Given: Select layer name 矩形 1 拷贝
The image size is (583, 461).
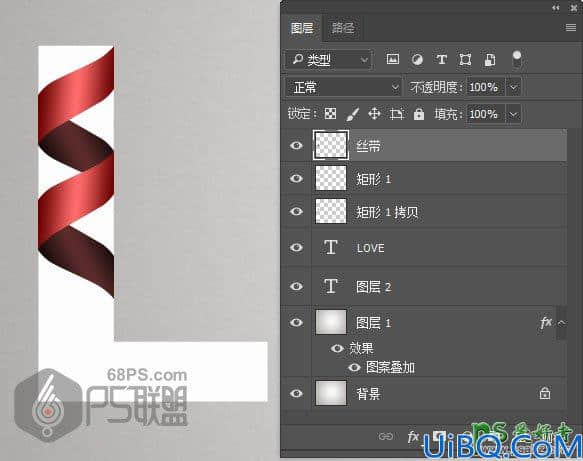Looking at the screenshot, I should 387,212.
